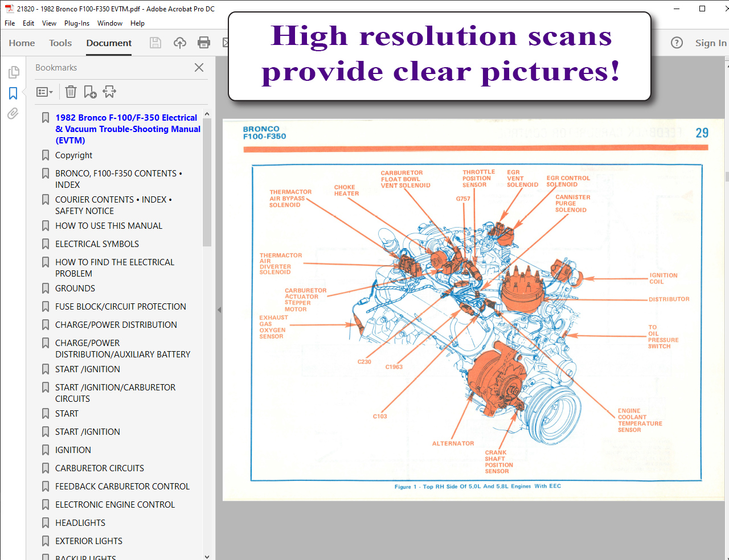Toggle the Bookmarks panel sidebar icon
This screenshot has width=729, height=560.
click(x=13, y=93)
